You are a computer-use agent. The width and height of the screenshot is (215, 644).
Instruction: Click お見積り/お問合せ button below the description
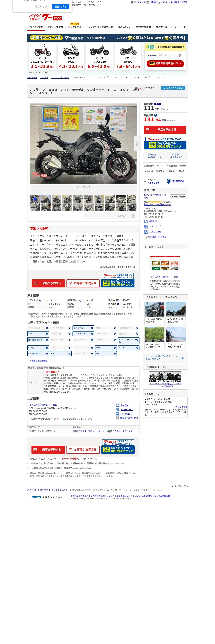pos(83,283)
